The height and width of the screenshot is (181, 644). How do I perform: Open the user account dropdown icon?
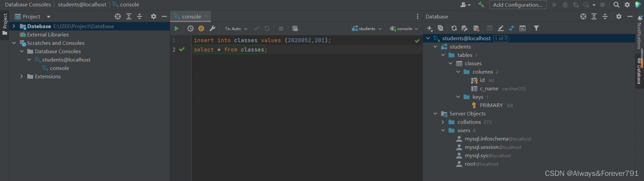465,5
